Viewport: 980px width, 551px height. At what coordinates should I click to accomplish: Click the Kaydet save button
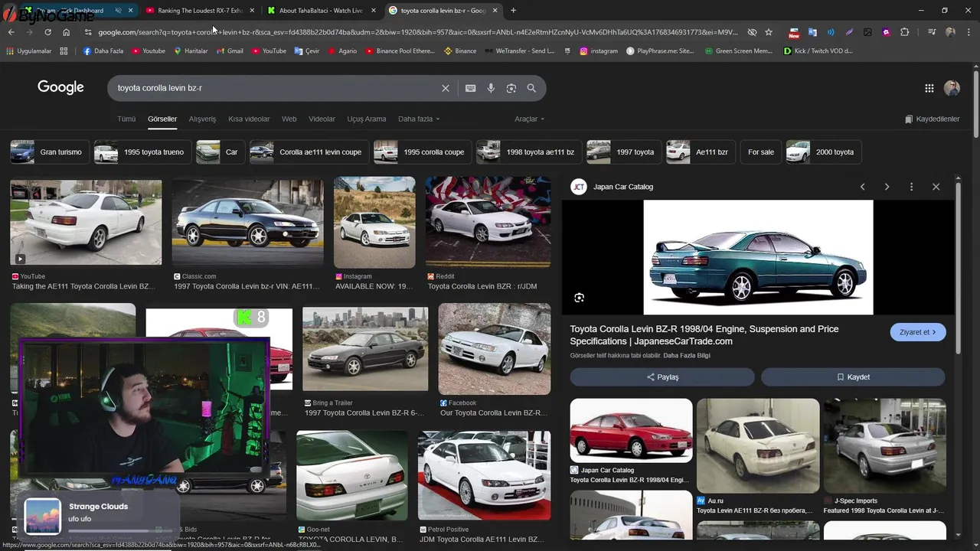coord(853,377)
